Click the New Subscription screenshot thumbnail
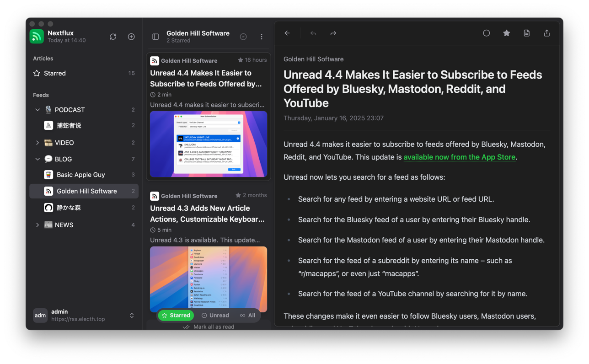 point(209,144)
